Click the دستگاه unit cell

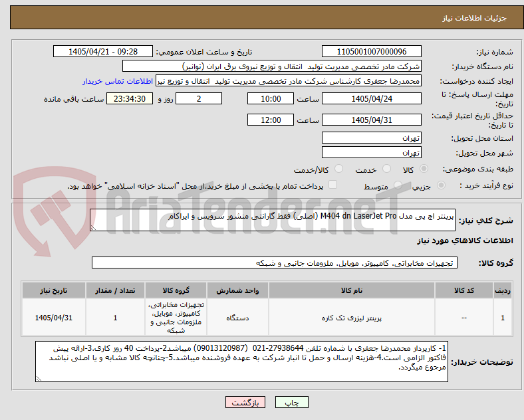click(x=237, y=318)
